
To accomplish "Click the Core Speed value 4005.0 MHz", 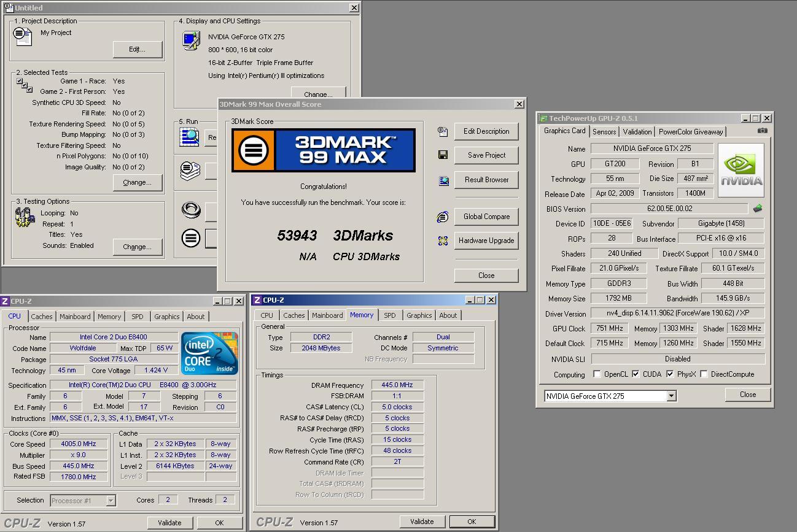I will [x=79, y=444].
